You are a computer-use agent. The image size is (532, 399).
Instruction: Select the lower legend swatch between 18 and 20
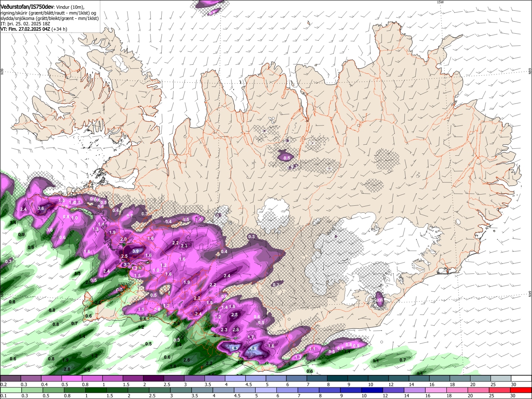click(x=458, y=390)
